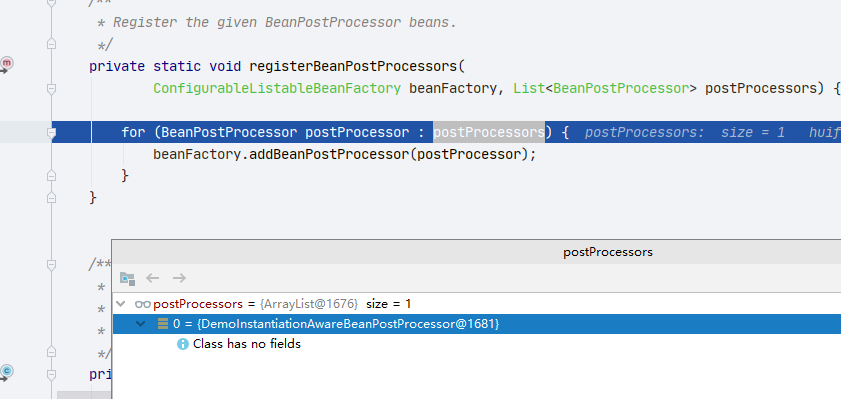Click the back arrow in the popup toolbar
Screen dimensions: 841x399
[x=153, y=278]
